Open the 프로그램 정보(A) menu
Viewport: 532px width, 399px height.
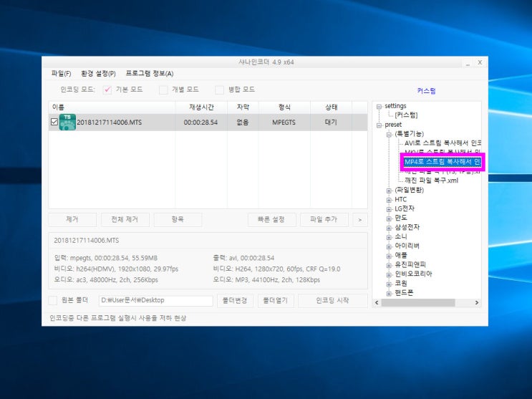150,73
